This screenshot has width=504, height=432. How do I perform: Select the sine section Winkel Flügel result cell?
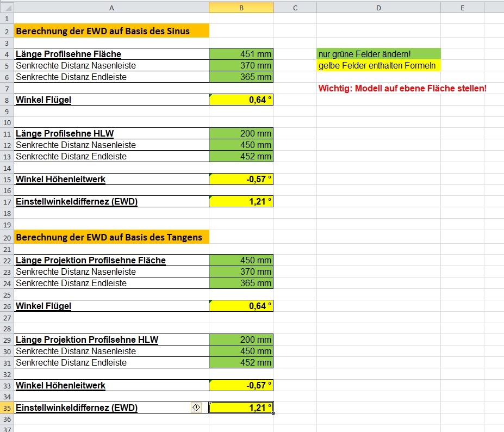[x=241, y=100]
